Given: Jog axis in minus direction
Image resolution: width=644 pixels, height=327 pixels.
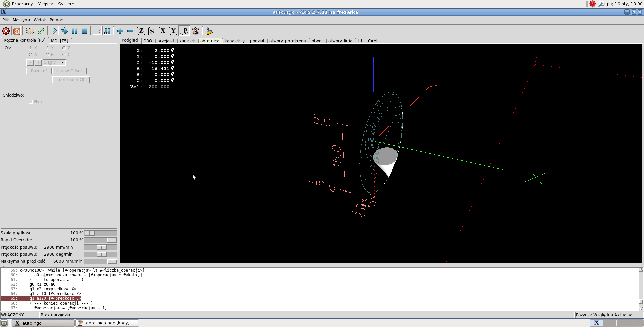Looking at the screenshot, I should click(x=30, y=62).
